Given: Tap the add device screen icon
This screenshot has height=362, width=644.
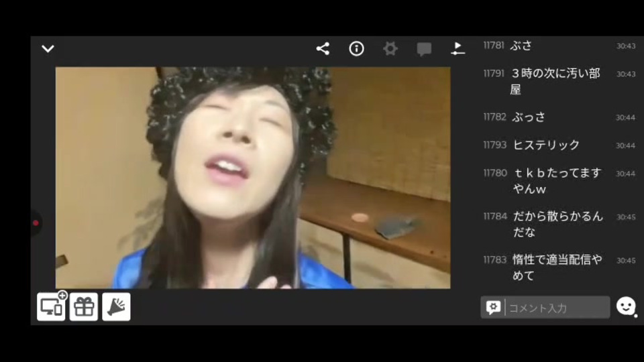Looking at the screenshot, I should (52, 306).
